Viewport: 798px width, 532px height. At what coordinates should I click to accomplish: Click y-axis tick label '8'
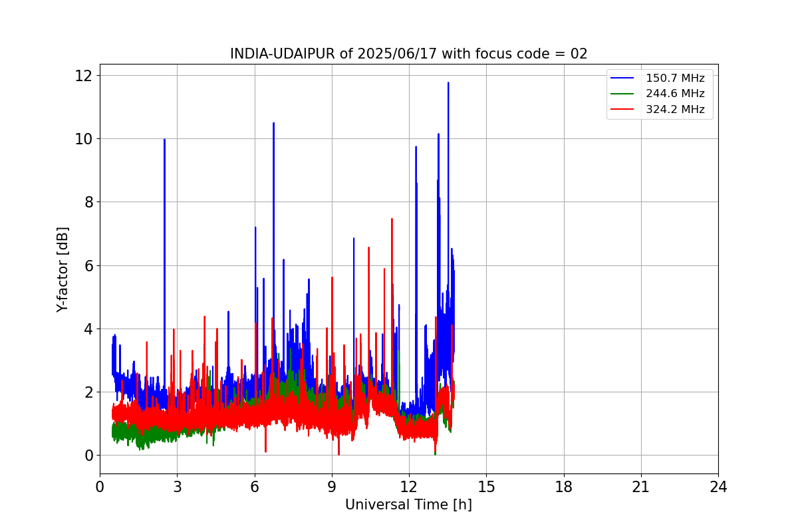(88, 202)
